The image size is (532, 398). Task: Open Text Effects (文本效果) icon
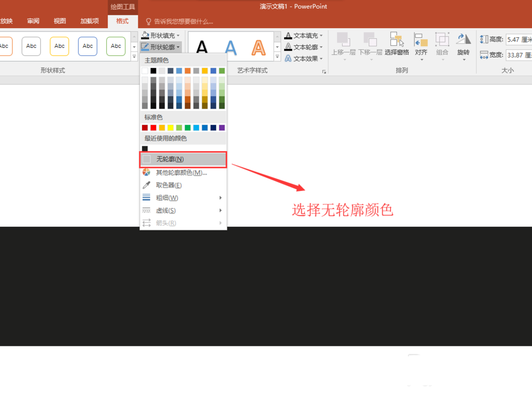(288, 59)
